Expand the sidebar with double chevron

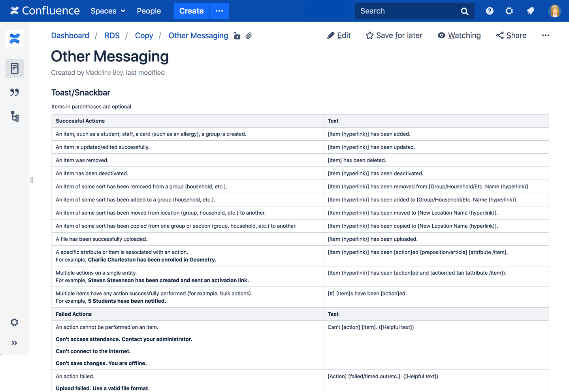(x=14, y=343)
